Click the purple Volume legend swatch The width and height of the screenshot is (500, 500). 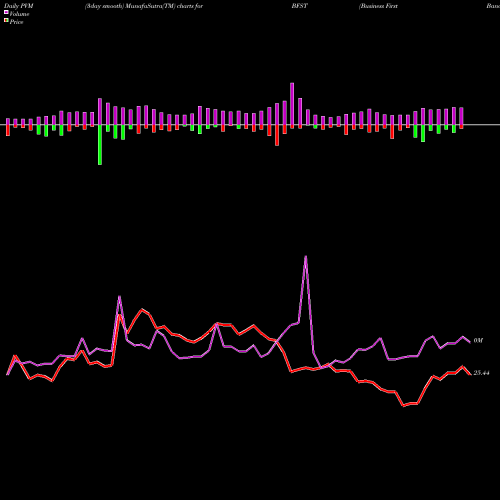pyautogui.click(x=6, y=12)
